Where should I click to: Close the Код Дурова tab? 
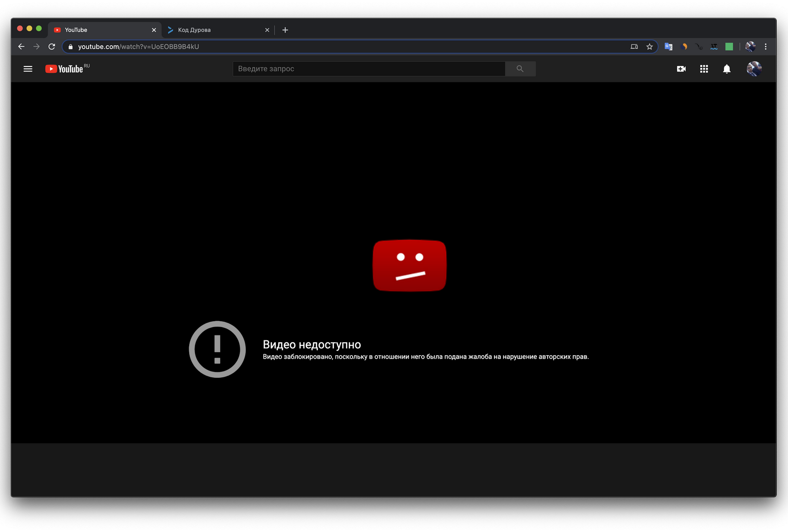pos(267,30)
